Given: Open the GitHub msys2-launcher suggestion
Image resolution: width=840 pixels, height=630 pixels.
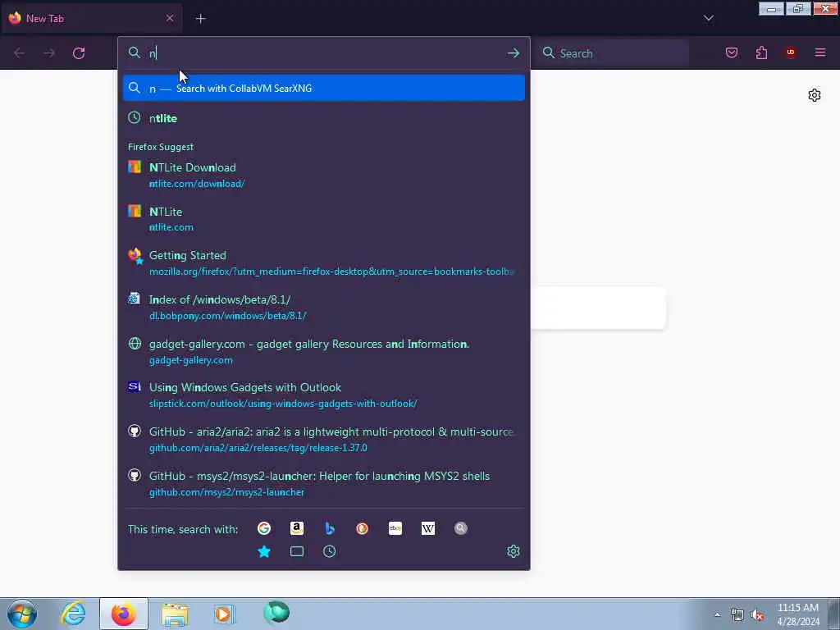Looking at the screenshot, I should click(323, 484).
